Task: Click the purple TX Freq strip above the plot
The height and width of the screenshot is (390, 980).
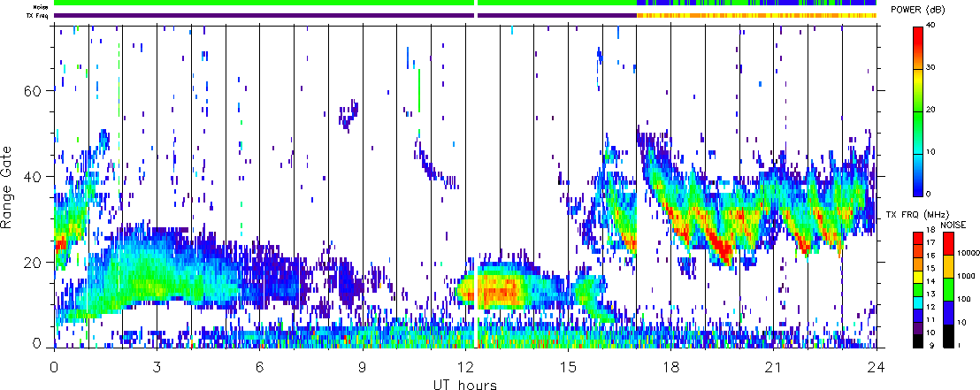Action: (345, 15)
